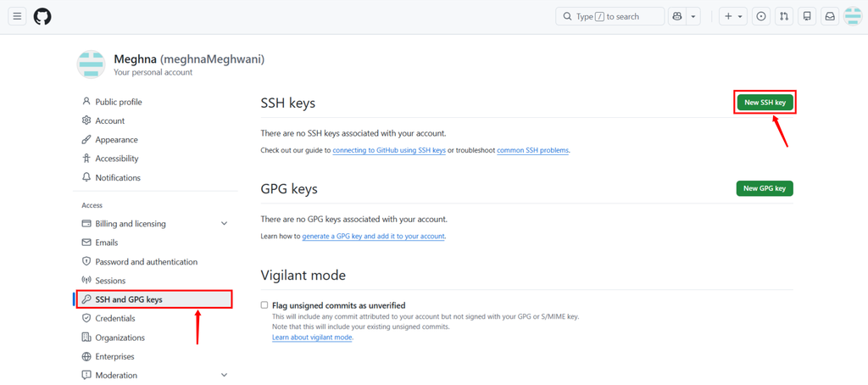Image resolution: width=868 pixels, height=385 pixels.
Task: Click the Billing credit card icon
Action: [86, 223]
